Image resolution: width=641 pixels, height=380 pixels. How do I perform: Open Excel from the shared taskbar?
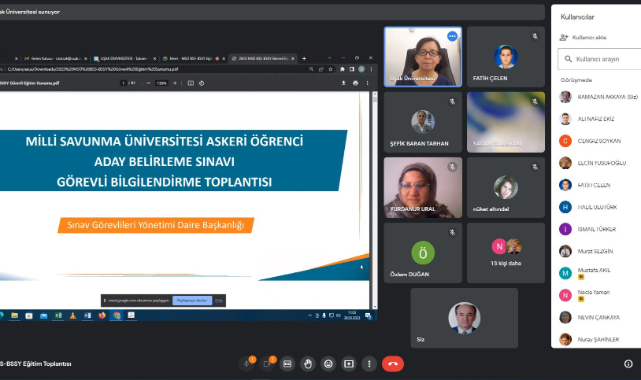coord(58,315)
